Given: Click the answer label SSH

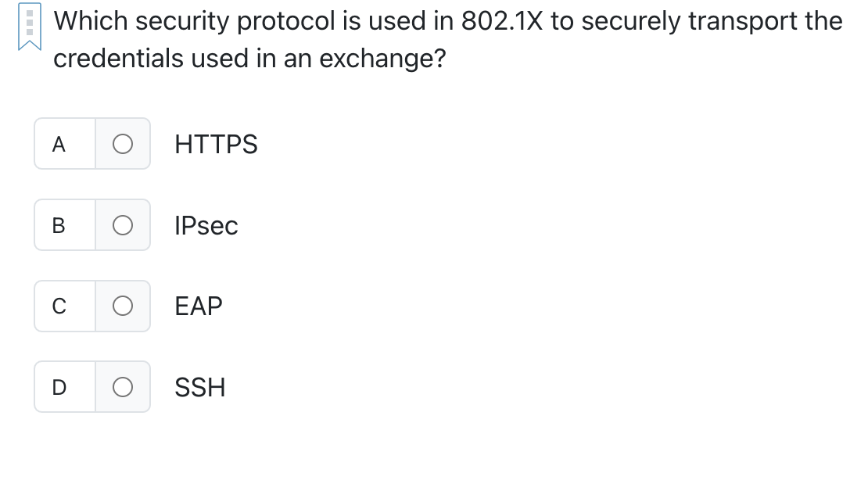Looking at the screenshot, I should 199,387.
